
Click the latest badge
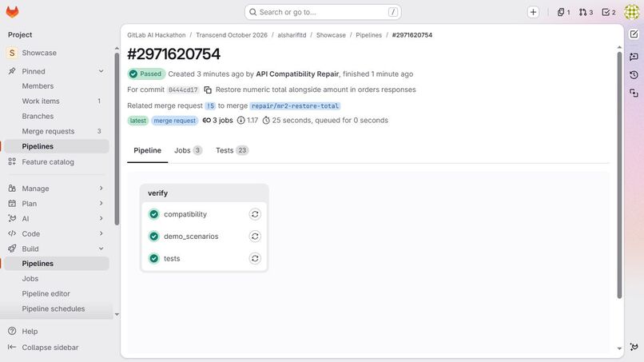pyautogui.click(x=137, y=121)
